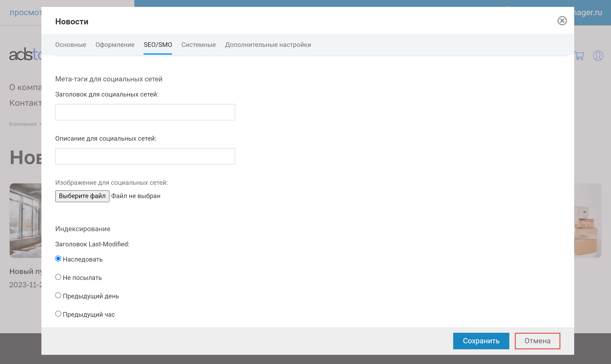611x364 pixels.
Task: Select the Наследовать radio option
Action: coord(58,259)
